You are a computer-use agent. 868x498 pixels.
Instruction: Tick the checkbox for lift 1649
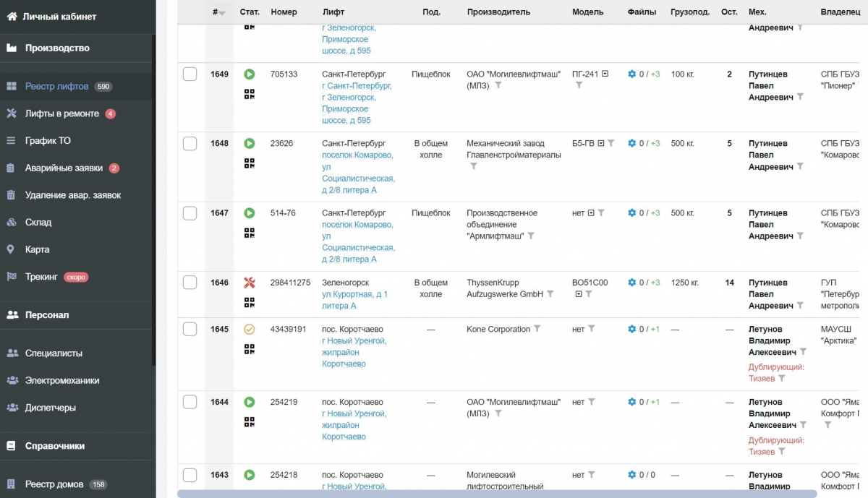190,74
